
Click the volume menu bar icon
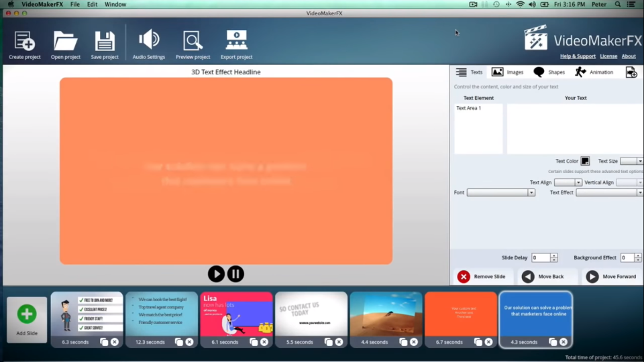pyautogui.click(x=532, y=4)
